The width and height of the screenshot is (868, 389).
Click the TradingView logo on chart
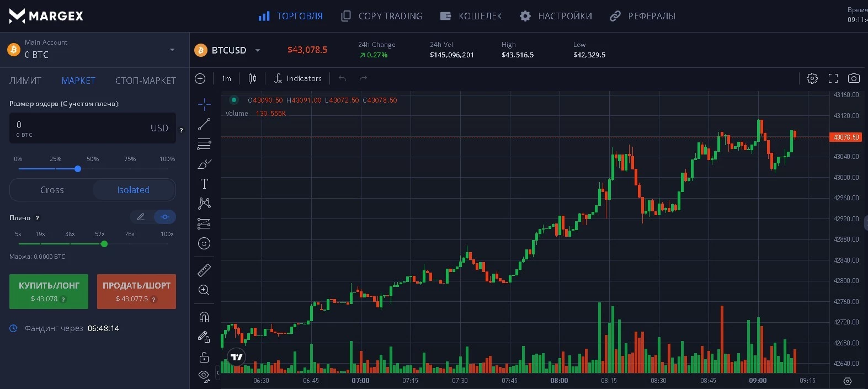click(237, 357)
